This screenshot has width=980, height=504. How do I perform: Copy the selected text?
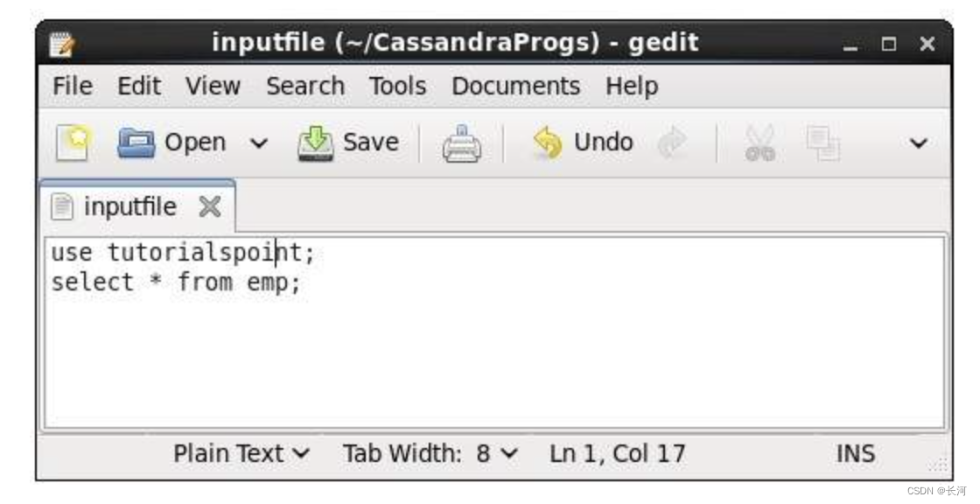coord(822,142)
